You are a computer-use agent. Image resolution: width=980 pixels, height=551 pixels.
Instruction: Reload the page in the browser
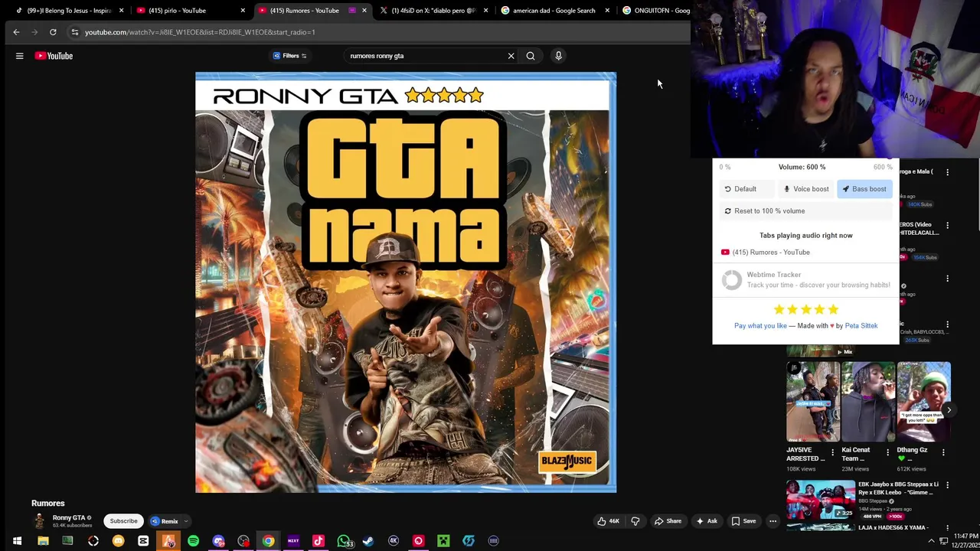[x=53, y=32]
